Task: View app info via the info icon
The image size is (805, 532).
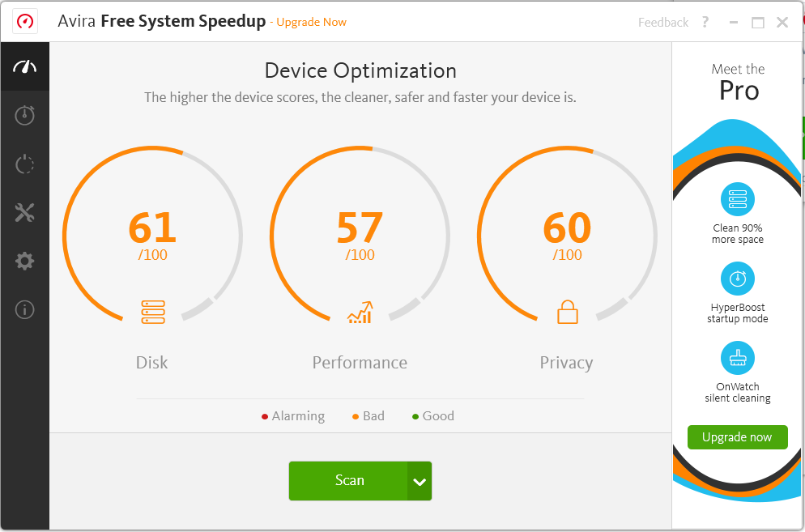Action: (x=24, y=309)
